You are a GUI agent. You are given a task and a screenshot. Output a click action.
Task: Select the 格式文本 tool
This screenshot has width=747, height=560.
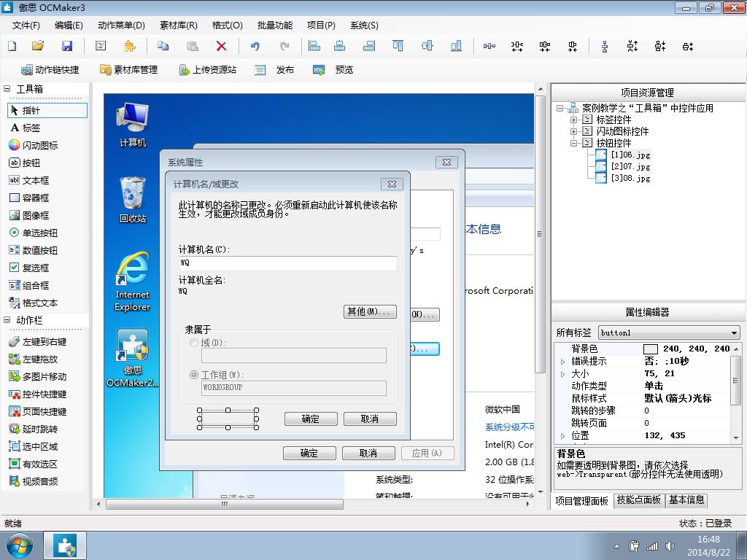coord(34,303)
